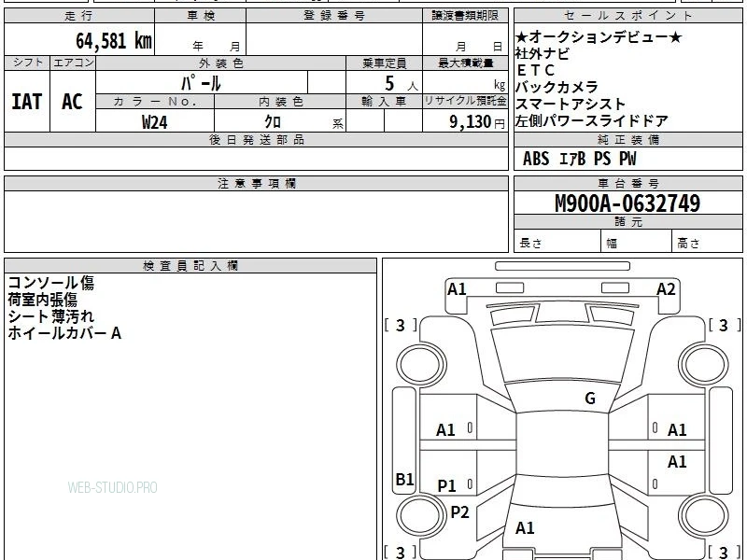This screenshot has height=560, width=747.
Task: Click the 譲渡書類期限 header
Action: pos(465,16)
